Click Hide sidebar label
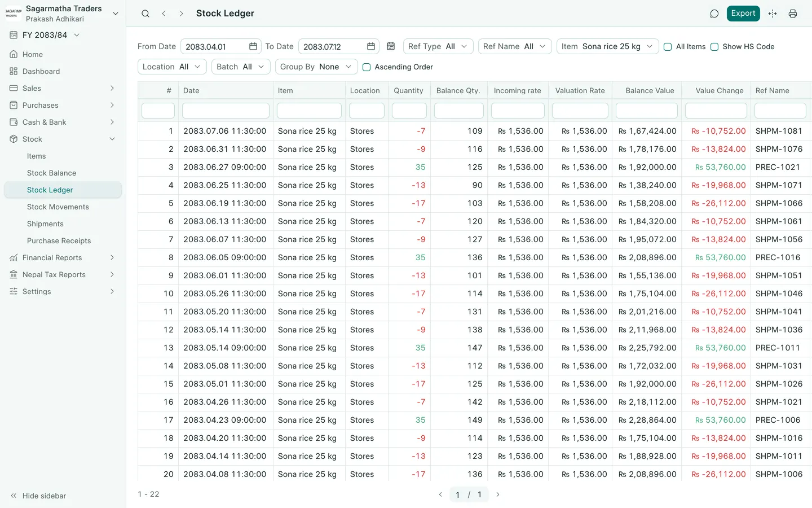Viewport: 812px width, 508px height. (x=44, y=496)
